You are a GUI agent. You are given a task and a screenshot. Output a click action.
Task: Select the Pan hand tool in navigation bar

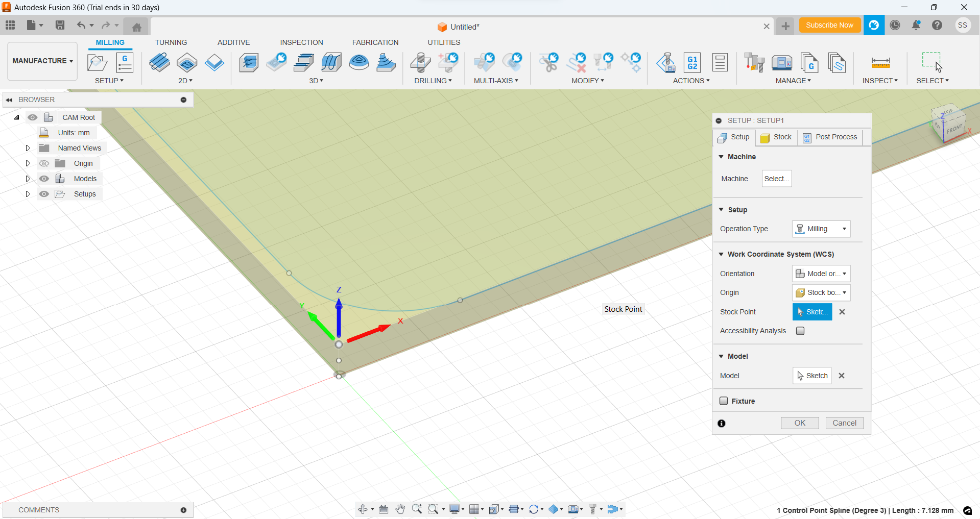click(x=400, y=509)
